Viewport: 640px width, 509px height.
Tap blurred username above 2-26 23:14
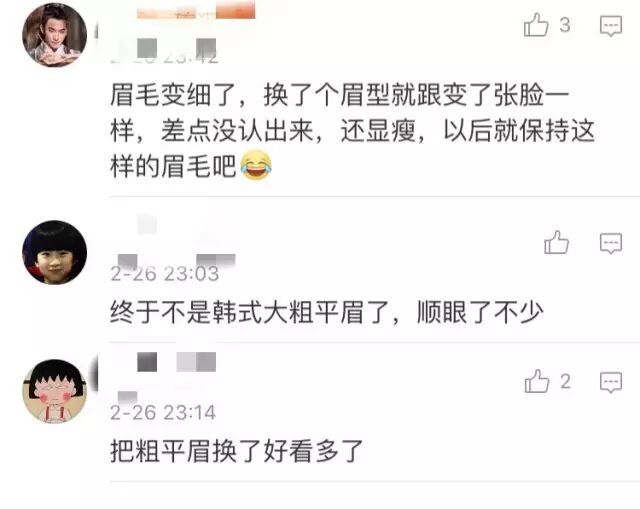pos(176,362)
